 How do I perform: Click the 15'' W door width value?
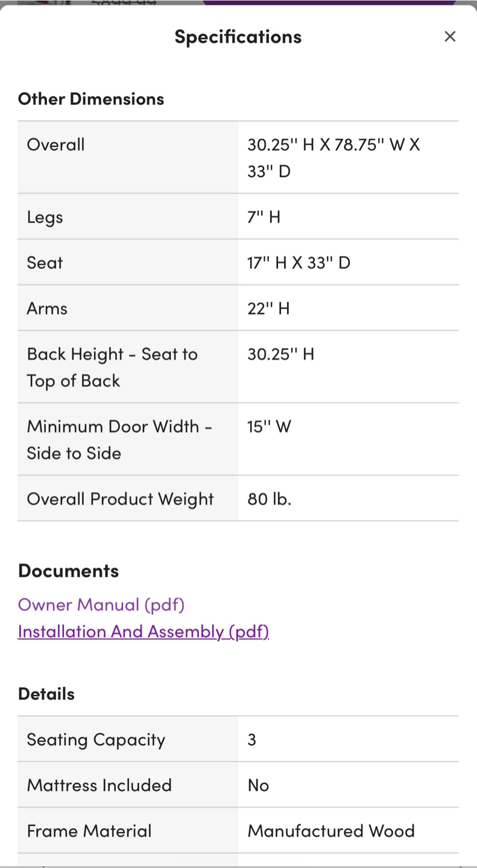point(270,427)
